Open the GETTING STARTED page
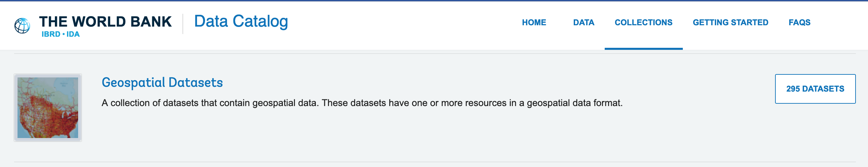This screenshot has height=167, width=868. (730, 23)
